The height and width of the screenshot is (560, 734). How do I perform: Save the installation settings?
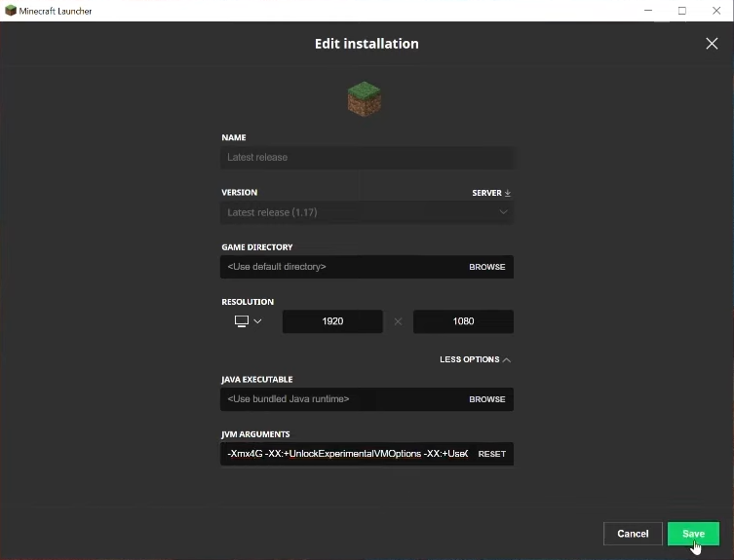pos(693,534)
